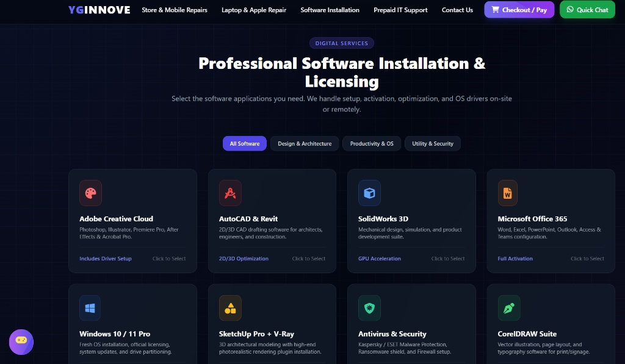This screenshot has height=364, width=625.
Task: Click the 'Fresh OS installation' description
Action: [x=126, y=348]
